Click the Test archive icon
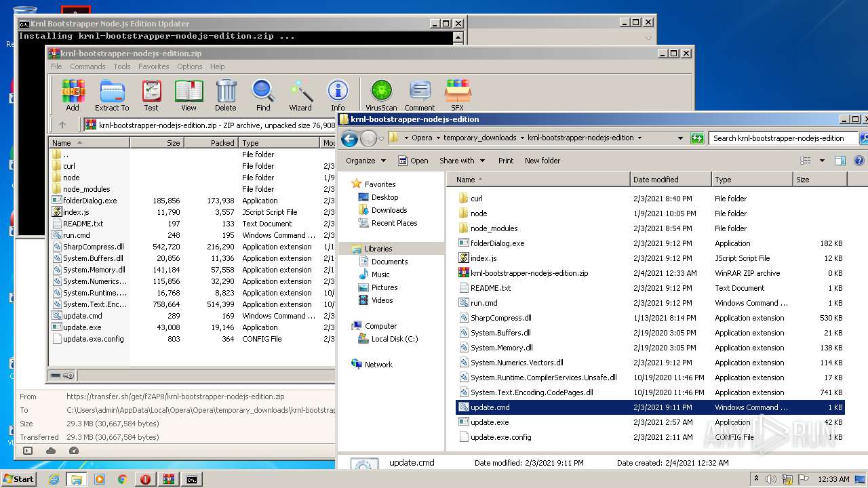This screenshot has height=488, width=868. pyautogui.click(x=151, y=95)
